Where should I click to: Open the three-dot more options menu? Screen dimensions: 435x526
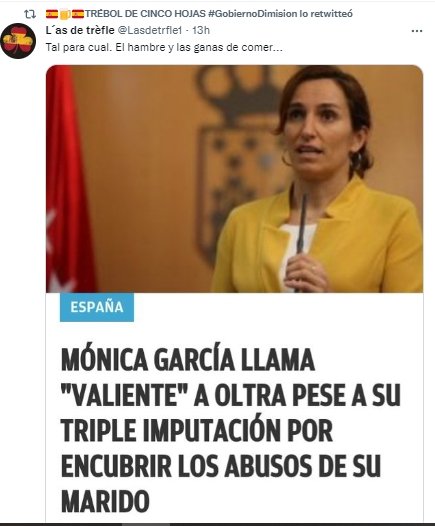coord(417,31)
